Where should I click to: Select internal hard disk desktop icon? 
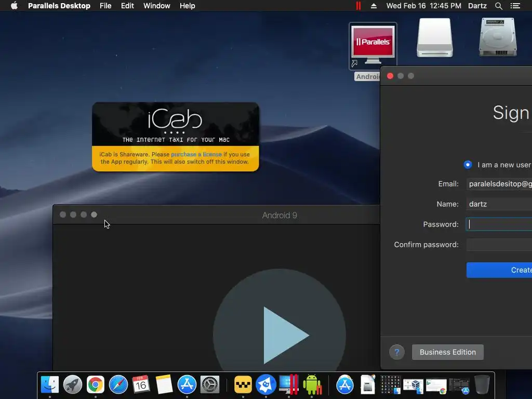pyautogui.click(x=497, y=37)
